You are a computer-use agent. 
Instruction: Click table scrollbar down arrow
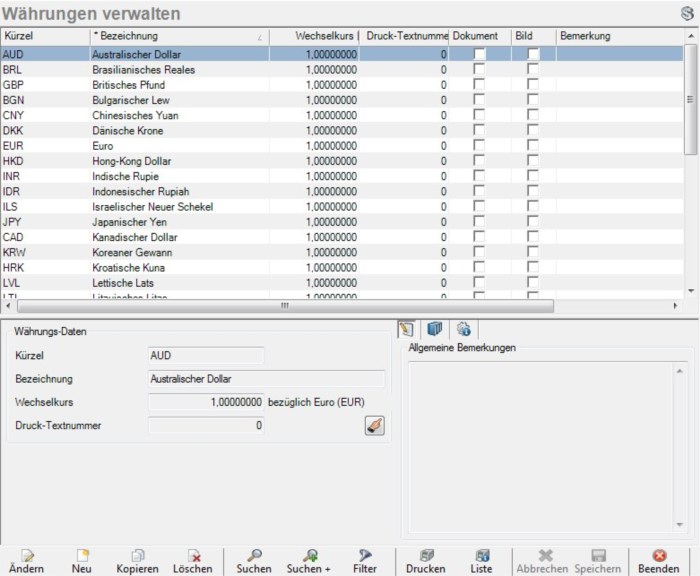pos(691,291)
